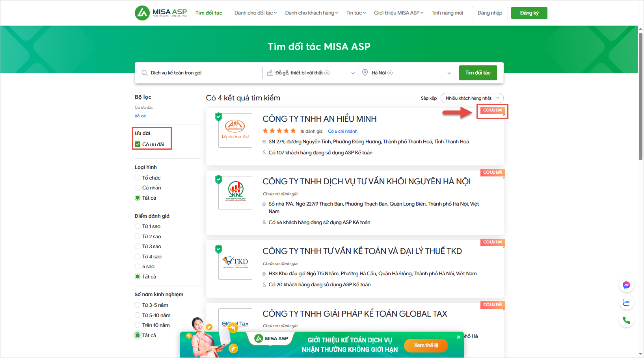This screenshot has height=358, width=644.
Task: Select Từ 2 sao rating filter
Action: (x=138, y=237)
